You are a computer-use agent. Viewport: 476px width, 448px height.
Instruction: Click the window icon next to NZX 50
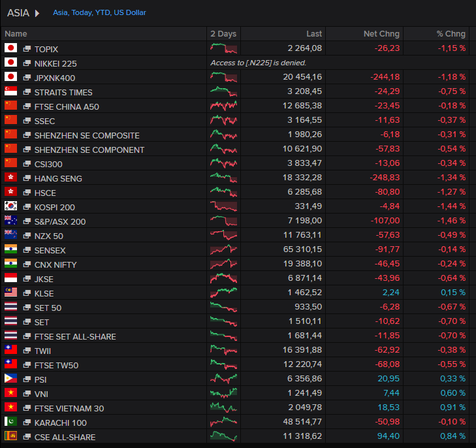pos(27,236)
